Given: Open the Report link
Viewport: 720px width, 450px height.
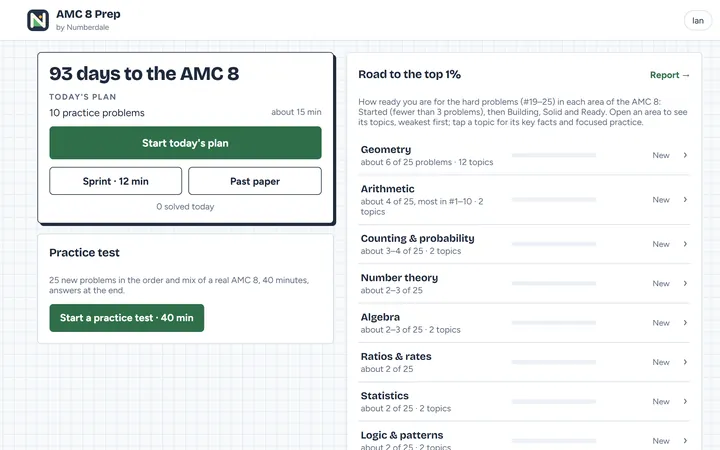Looking at the screenshot, I should (669, 75).
